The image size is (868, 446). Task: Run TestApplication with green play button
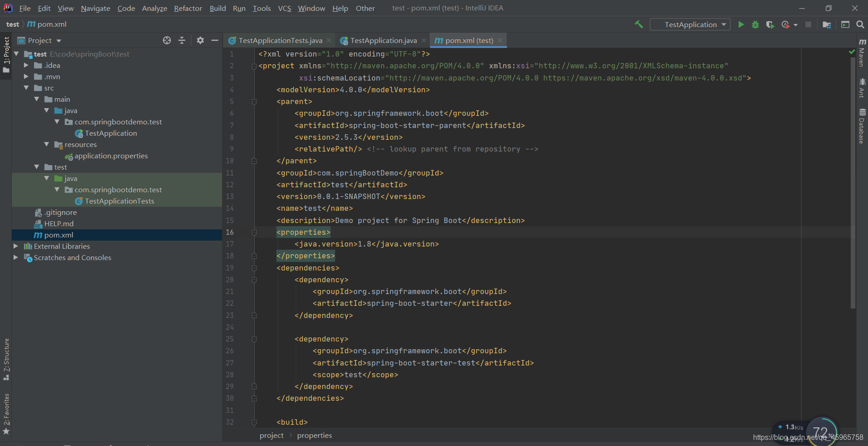(x=741, y=24)
